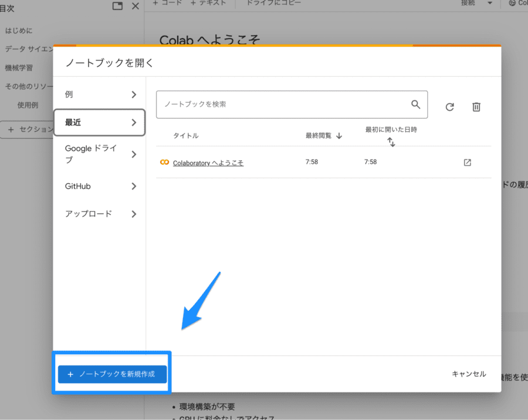Viewport: 528px width, 420px height.
Task: Click the Colab infinity logo icon in the row
Action: [164, 162]
